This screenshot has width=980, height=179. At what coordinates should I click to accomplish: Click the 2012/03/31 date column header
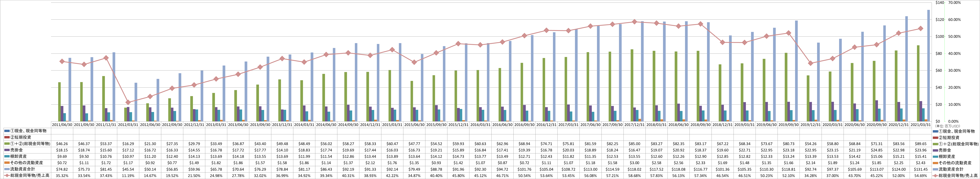pos(128,125)
